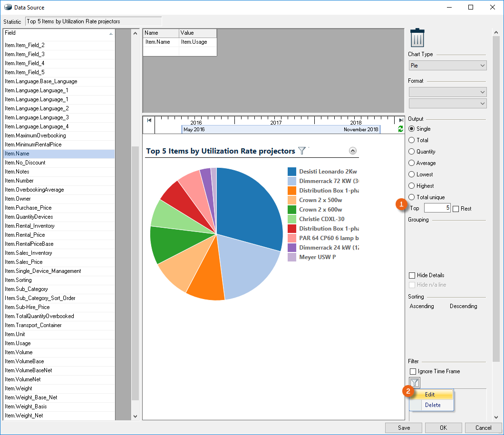Choose Delete from the filter context menu

click(433, 405)
